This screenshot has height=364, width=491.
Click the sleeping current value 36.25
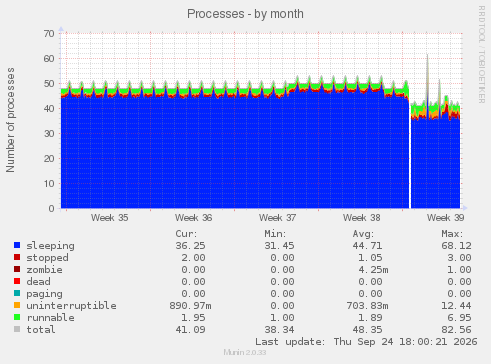click(x=190, y=246)
